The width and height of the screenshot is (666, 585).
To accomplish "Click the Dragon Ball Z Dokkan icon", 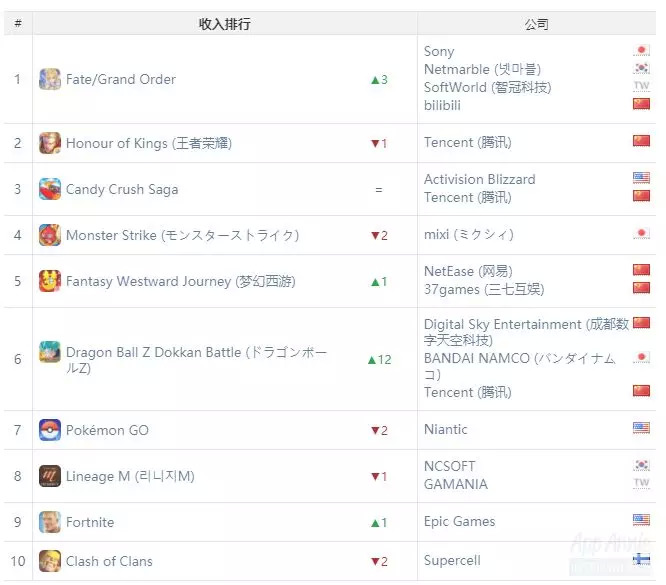I will point(49,353).
